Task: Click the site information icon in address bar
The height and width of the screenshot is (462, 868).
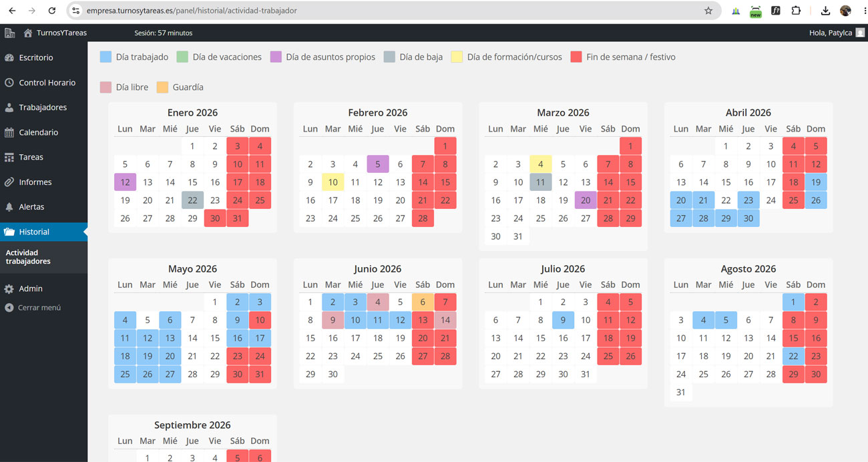Action: (75, 11)
